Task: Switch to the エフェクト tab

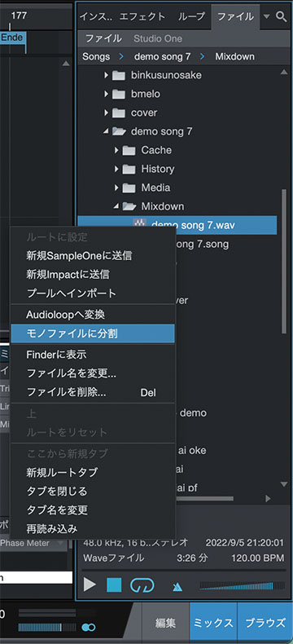Action: (142, 17)
